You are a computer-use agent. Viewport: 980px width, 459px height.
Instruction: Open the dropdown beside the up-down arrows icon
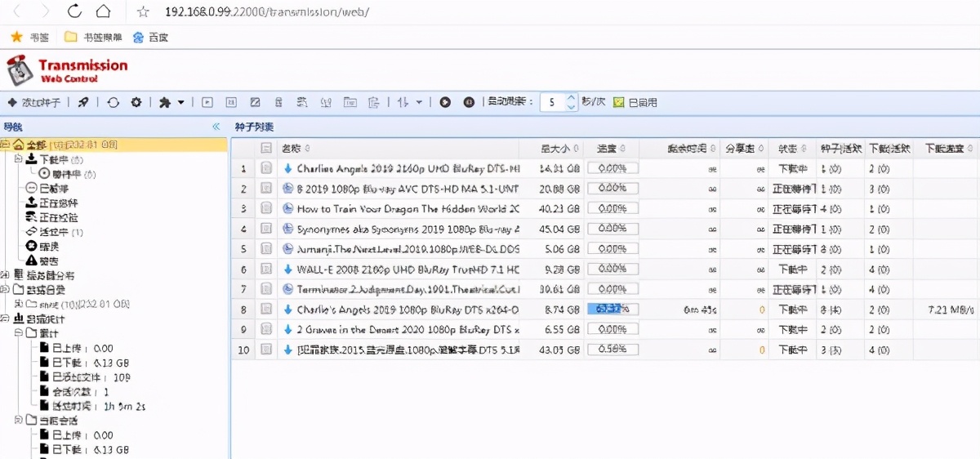tap(419, 102)
